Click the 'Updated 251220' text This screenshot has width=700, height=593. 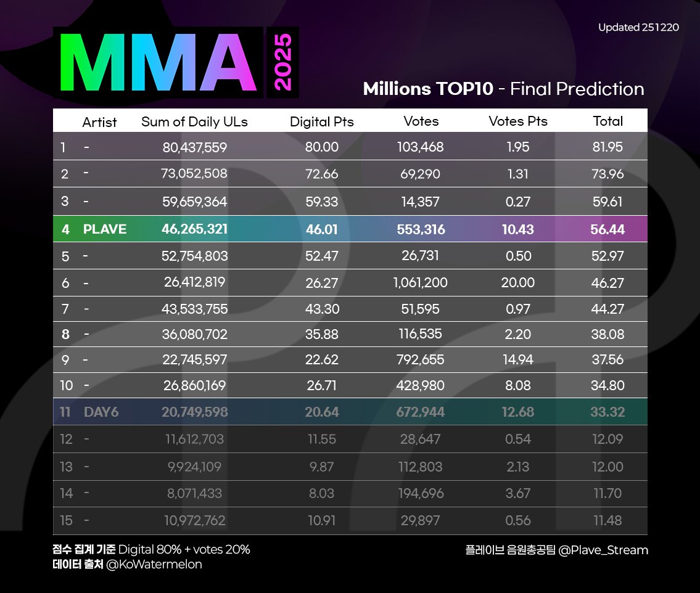638,27
